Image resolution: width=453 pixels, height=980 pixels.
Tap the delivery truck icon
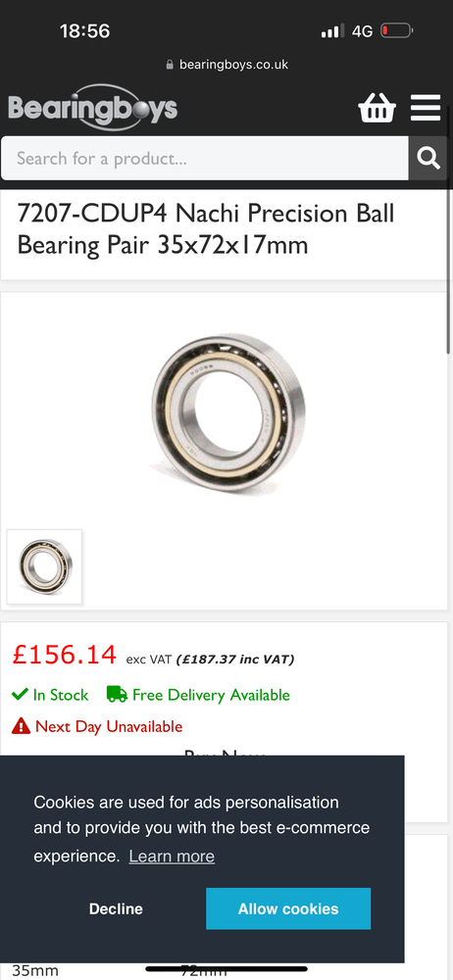pos(117,695)
